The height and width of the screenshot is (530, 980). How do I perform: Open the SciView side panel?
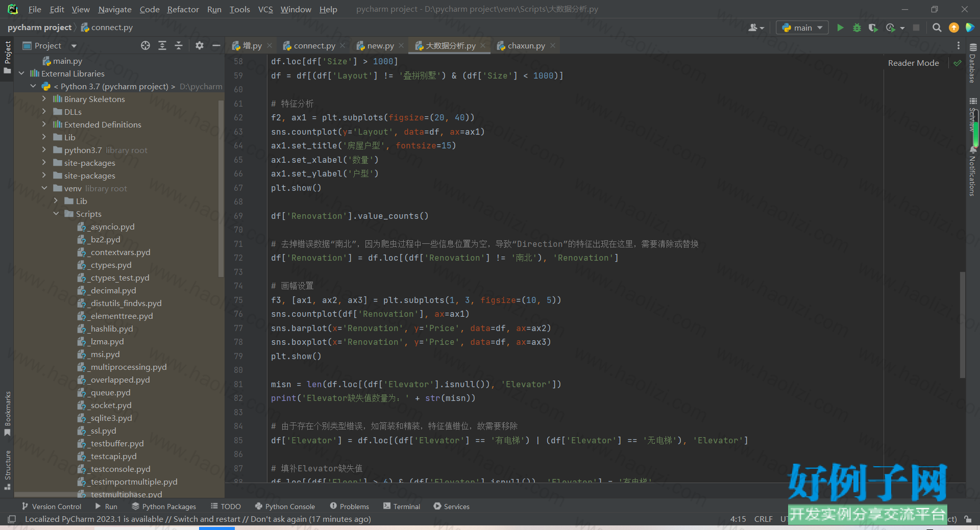[972, 115]
